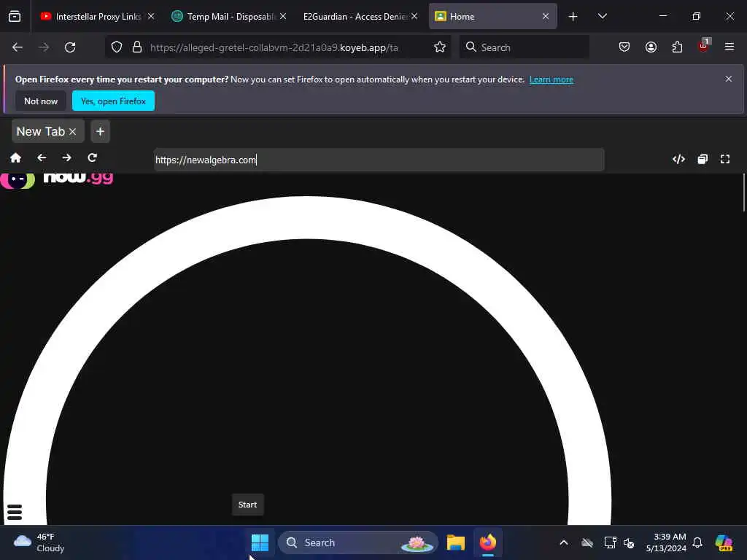
Task: Open File Explorer from taskbar
Action: click(x=455, y=542)
